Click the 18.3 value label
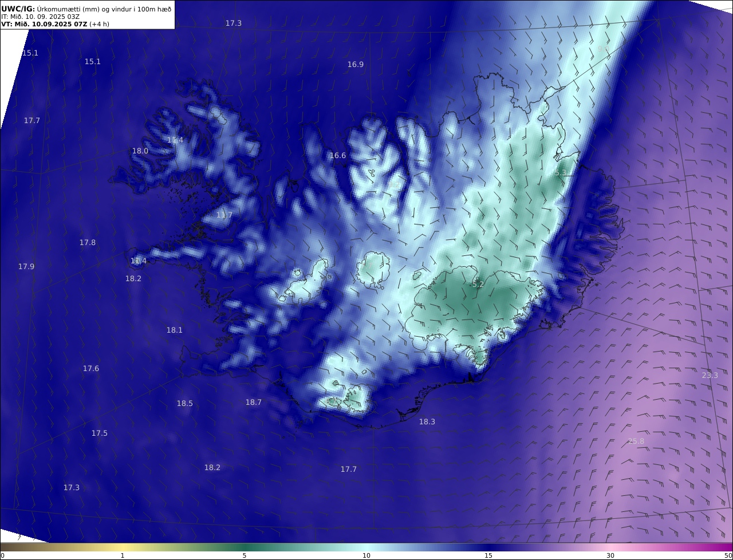733x560 pixels. (x=427, y=422)
